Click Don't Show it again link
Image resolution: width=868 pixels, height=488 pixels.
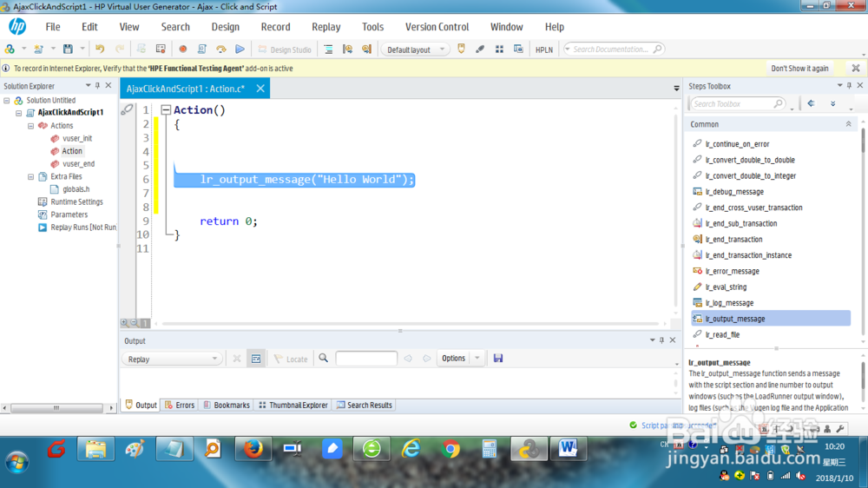[799, 68]
